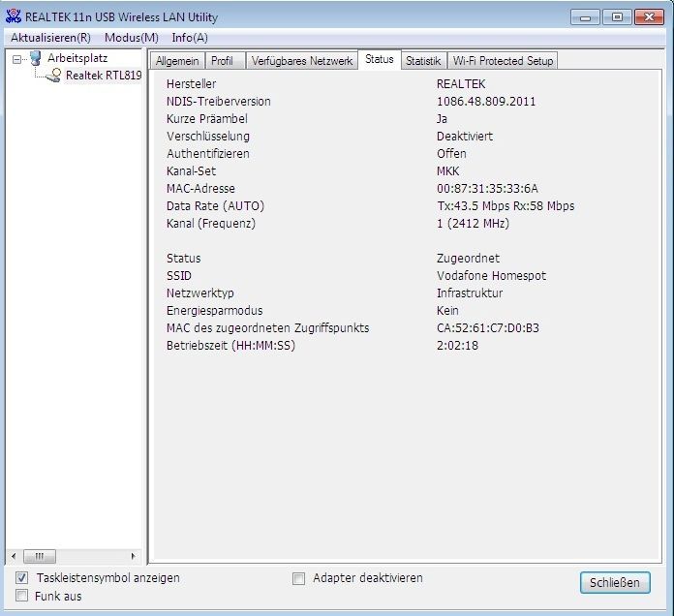Click the access point MAC CA:52:61:C7:D0:B3
This screenshot has width=674, height=616.
coord(488,328)
